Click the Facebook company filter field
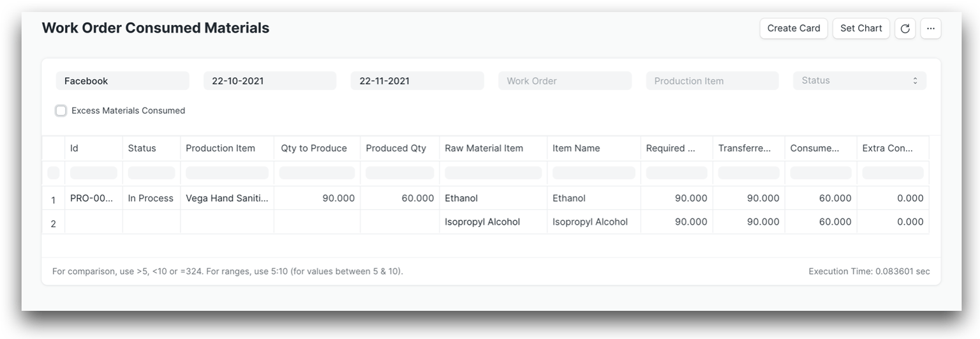This screenshot has height=339, width=980. 122,81
